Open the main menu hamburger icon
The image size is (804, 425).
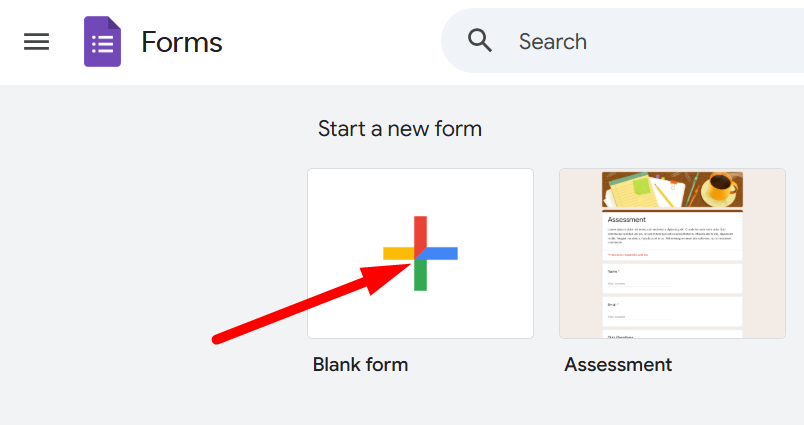37,42
